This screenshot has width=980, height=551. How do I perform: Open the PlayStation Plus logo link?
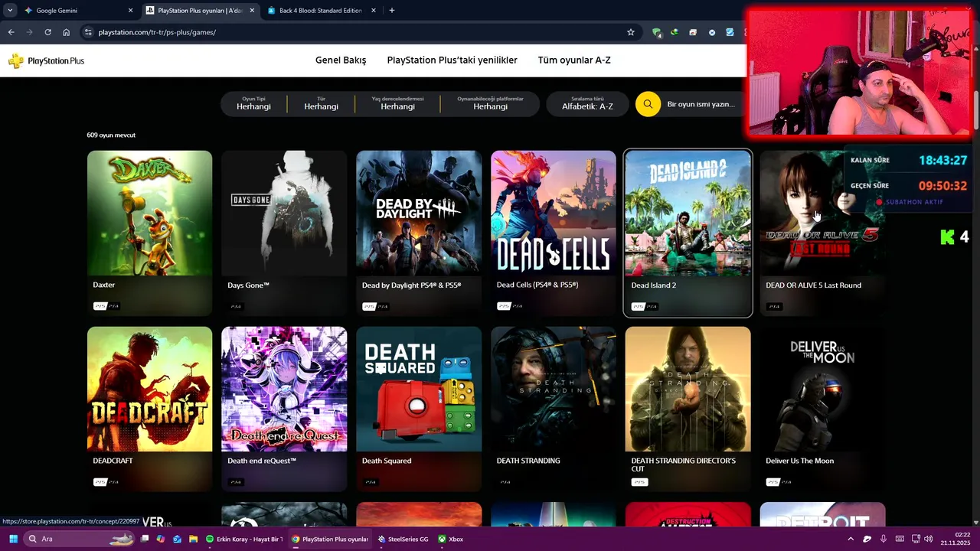point(46,61)
